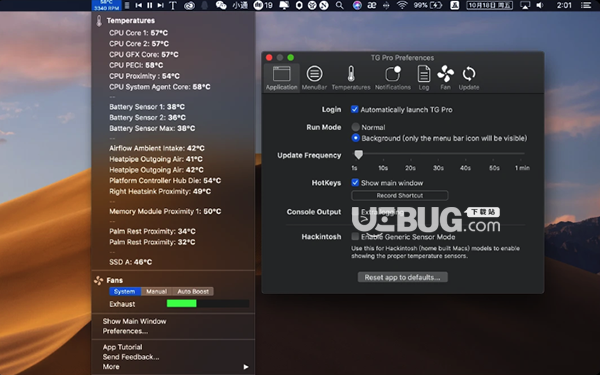Click Reset app to defaults button
Viewport: 600px width, 375px height.
click(403, 277)
